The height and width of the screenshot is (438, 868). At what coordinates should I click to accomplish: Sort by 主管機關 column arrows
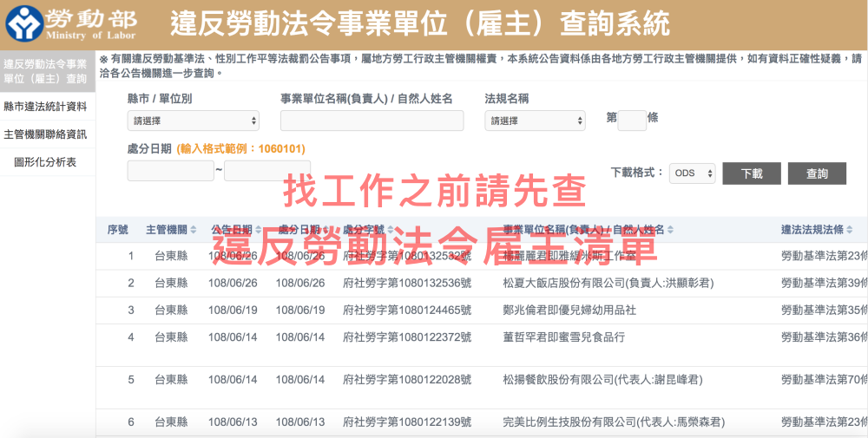[x=194, y=230]
